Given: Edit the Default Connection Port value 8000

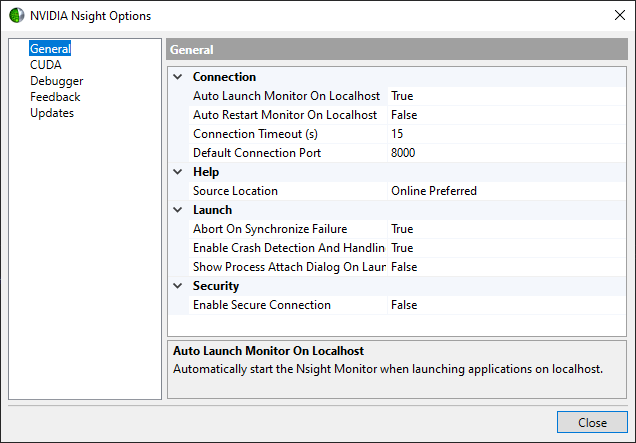Looking at the screenshot, I should tap(507, 153).
